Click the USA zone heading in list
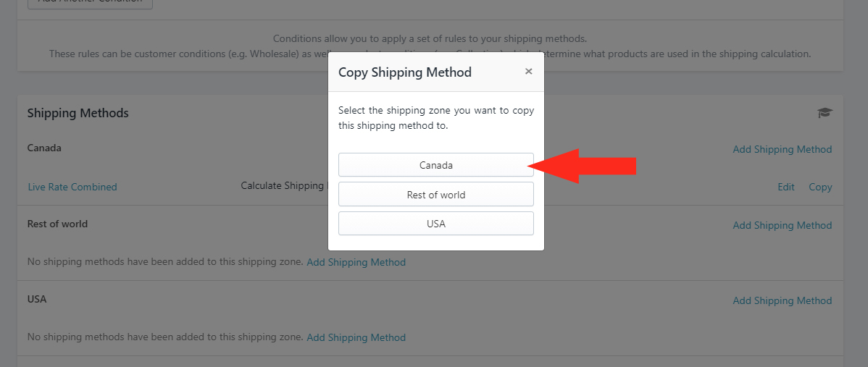Screen dimensions: 868x367 tap(36, 299)
